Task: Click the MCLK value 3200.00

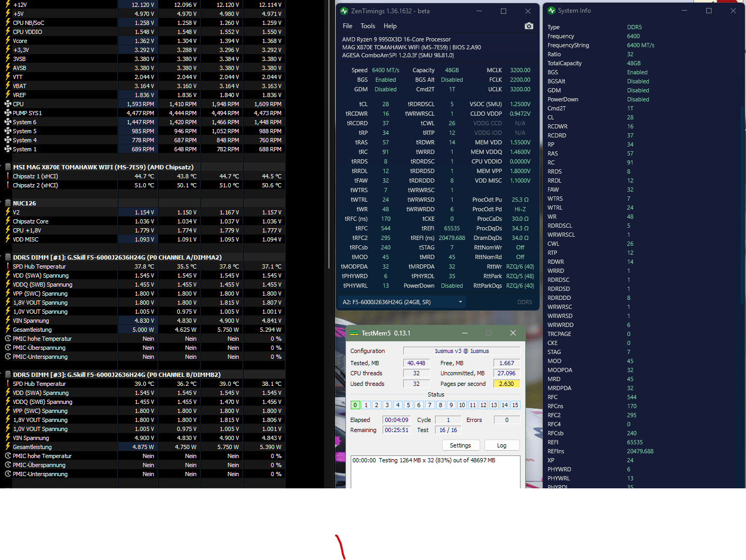Action: click(x=520, y=70)
